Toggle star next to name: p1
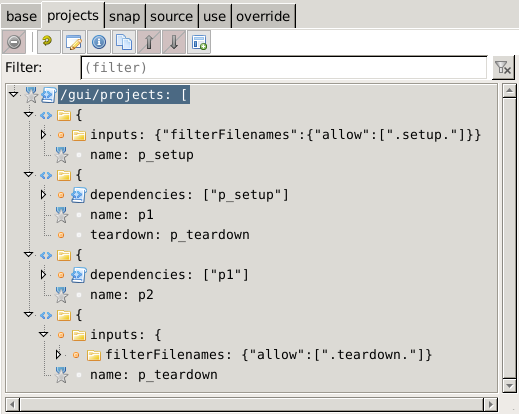This screenshot has height=414, width=519. (61, 215)
